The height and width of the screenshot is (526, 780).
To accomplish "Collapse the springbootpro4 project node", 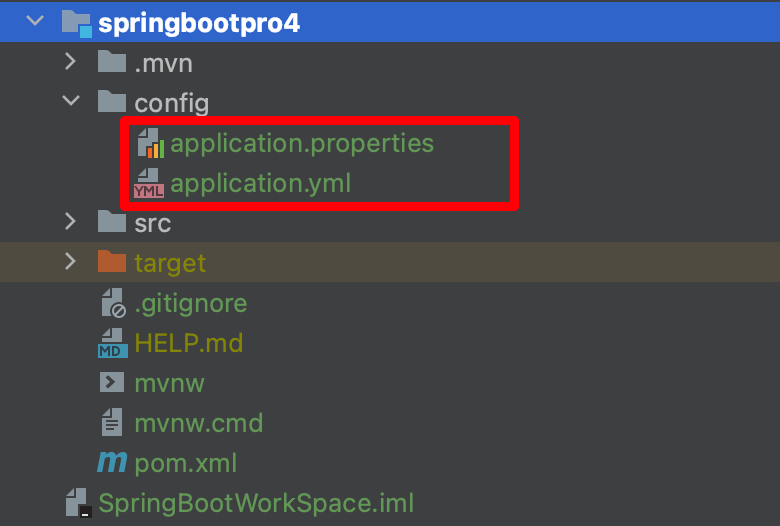I will [35, 21].
